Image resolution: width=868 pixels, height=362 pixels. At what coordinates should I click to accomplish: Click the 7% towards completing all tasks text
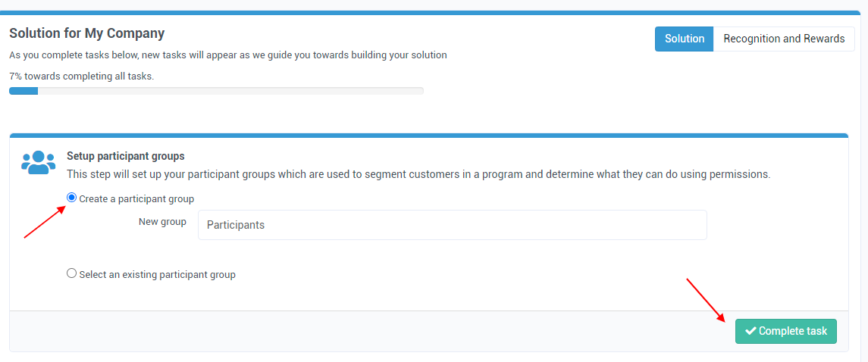81,76
